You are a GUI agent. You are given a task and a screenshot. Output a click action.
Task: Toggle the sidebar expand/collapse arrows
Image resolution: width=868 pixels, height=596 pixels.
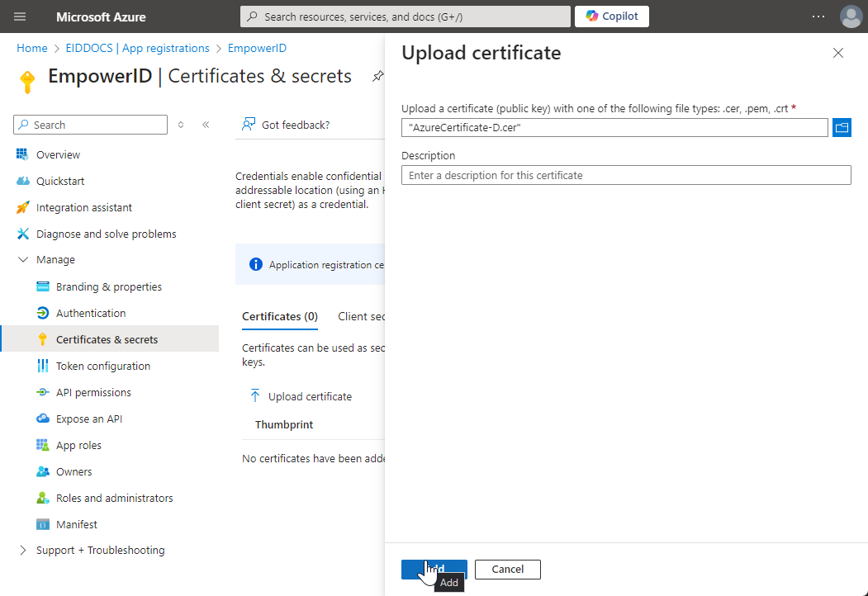point(181,125)
